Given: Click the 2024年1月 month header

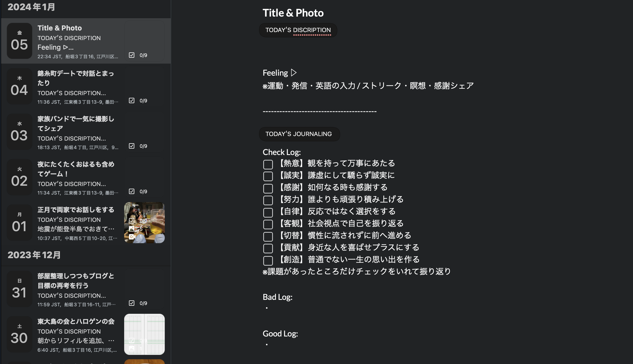Looking at the screenshot, I should coord(31,7).
